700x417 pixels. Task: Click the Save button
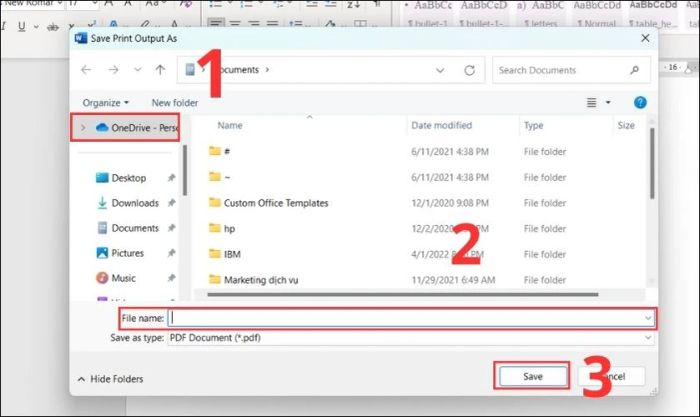533,376
